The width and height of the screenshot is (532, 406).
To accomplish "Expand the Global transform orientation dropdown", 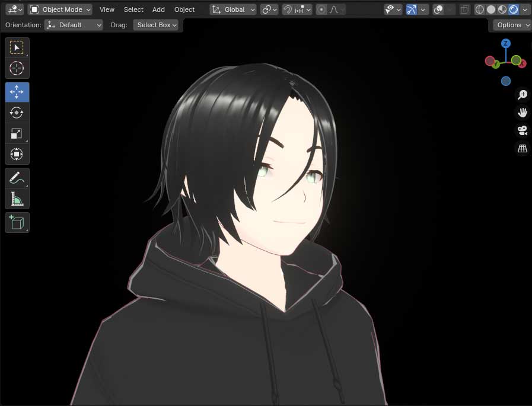I will (234, 9).
